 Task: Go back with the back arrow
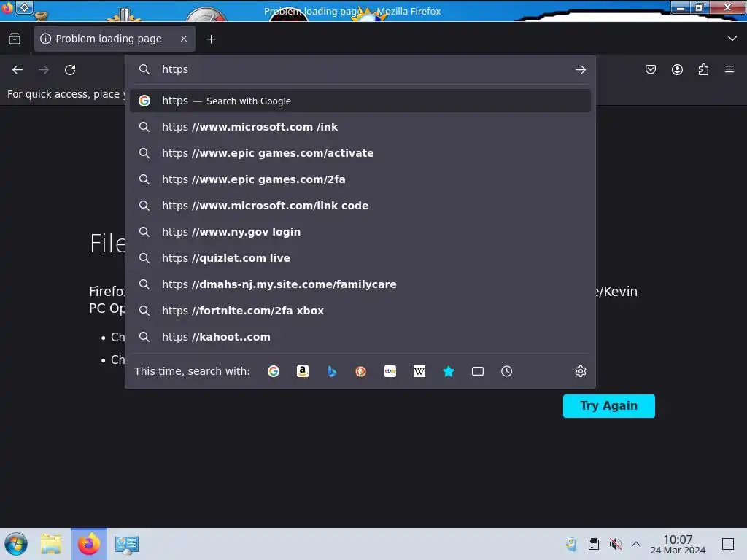click(18, 70)
